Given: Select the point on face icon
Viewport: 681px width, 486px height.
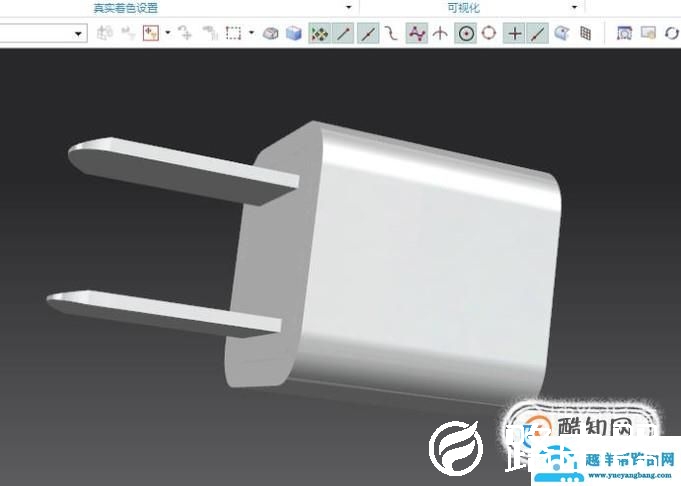Looking at the screenshot, I should pyautogui.click(x=562, y=34).
